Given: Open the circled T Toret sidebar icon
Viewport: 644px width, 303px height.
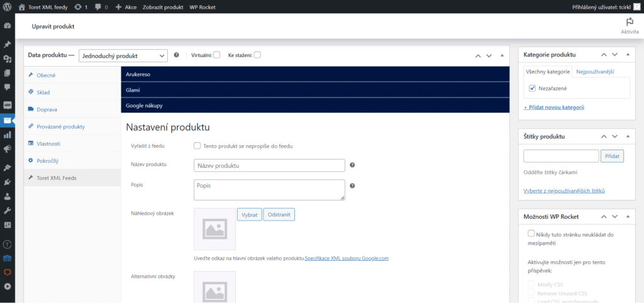Looking at the screenshot, I should point(7,245).
